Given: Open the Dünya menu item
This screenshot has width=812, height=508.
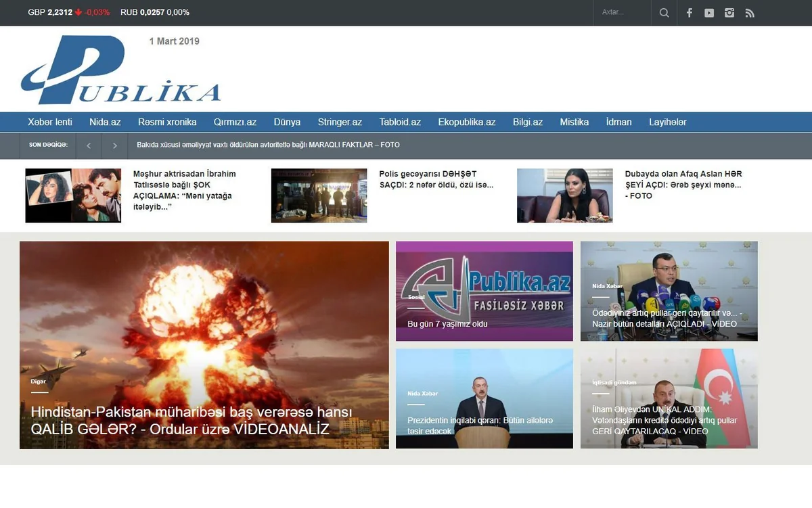Looking at the screenshot, I should coord(287,122).
